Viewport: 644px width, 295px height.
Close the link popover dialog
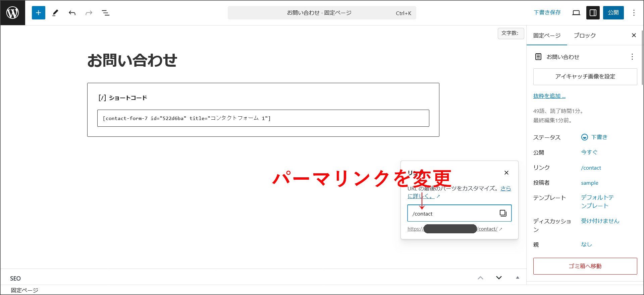(506, 173)
